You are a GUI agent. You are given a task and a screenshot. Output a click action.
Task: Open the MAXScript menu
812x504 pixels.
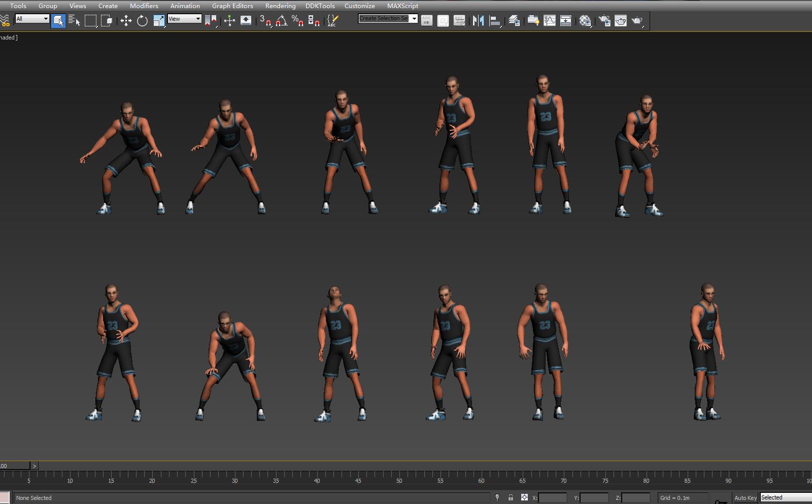point(402,6)
